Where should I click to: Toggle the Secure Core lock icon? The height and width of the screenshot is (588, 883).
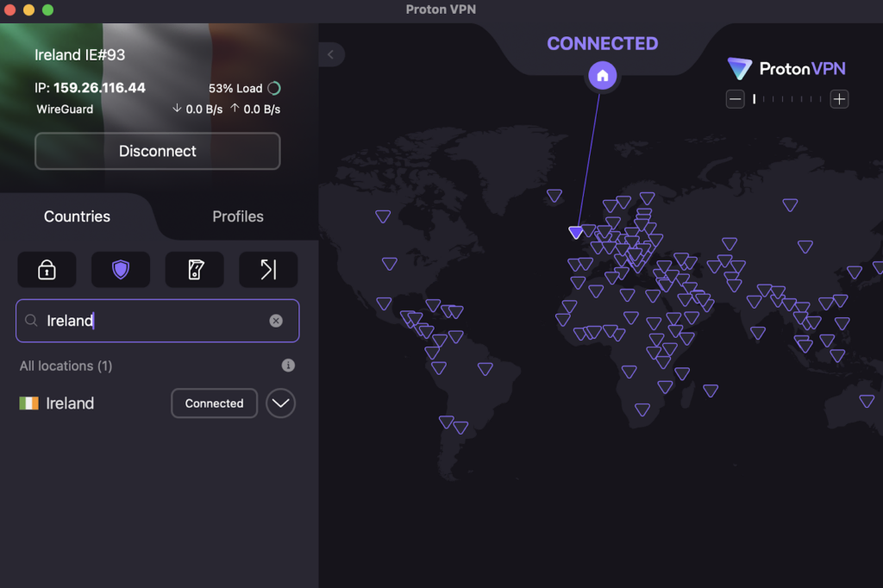click(x=47, y=270)
